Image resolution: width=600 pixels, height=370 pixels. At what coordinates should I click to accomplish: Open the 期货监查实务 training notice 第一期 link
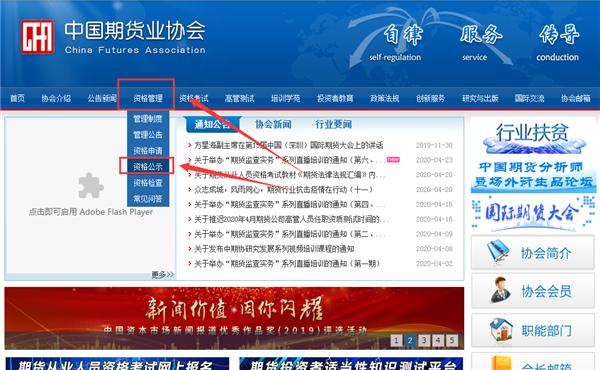pos(287,264)
